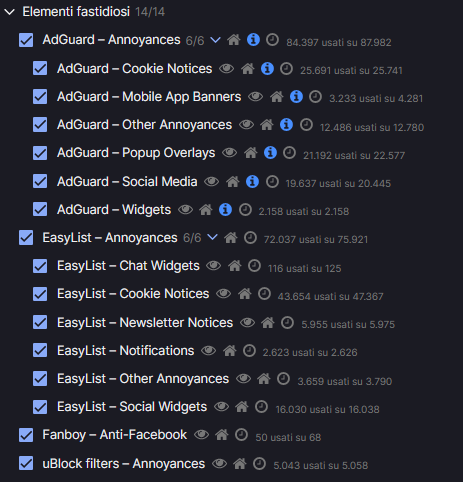Open info link for AdGuard – Social Media
The height and width of the screenshot is (482, 463).
252,181
